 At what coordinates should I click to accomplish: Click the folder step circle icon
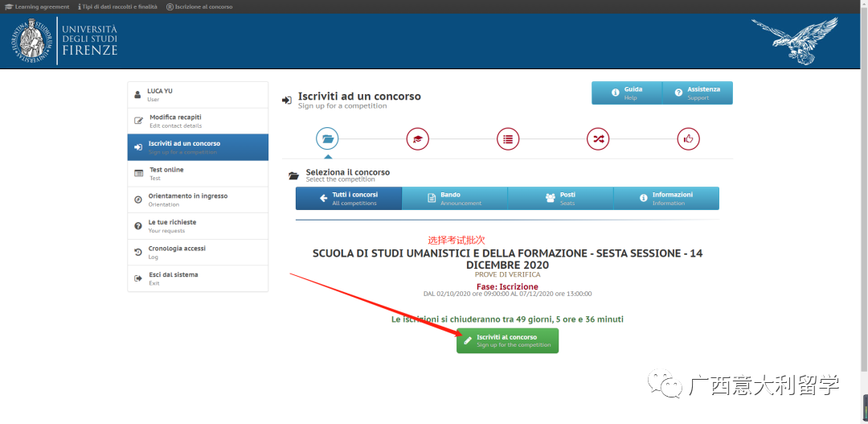coord(327,139)
